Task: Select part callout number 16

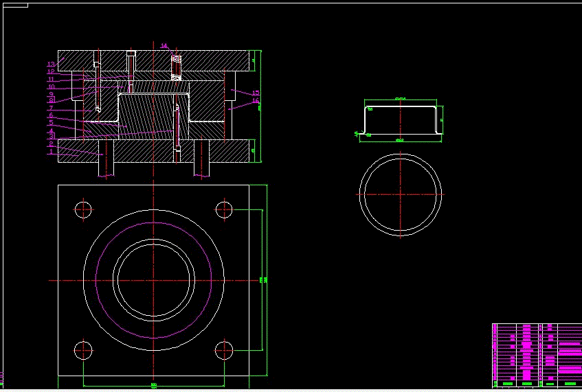Action: [x=256, y=100]
